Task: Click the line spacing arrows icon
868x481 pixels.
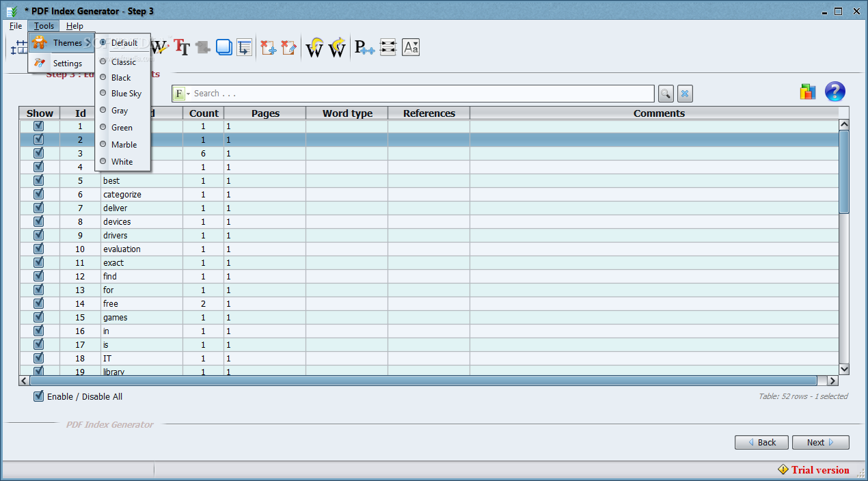Action: point(388,47)
